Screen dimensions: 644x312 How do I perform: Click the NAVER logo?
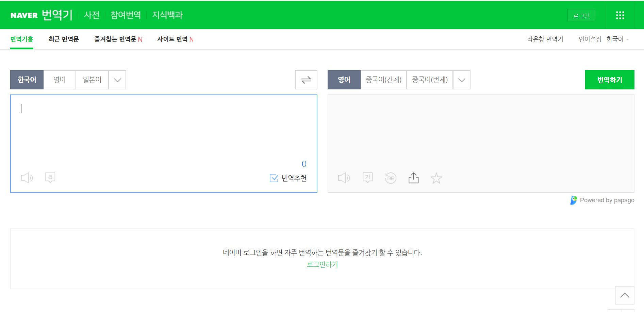click(24, 15)
